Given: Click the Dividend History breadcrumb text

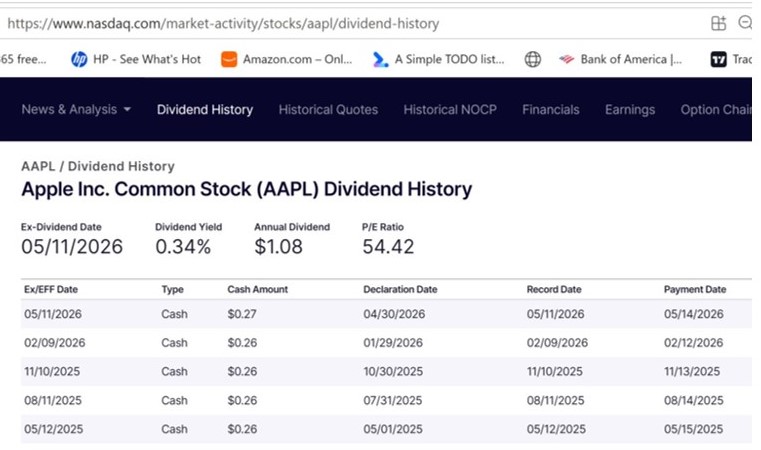Looking at the screenshot, I should (121, 166).
